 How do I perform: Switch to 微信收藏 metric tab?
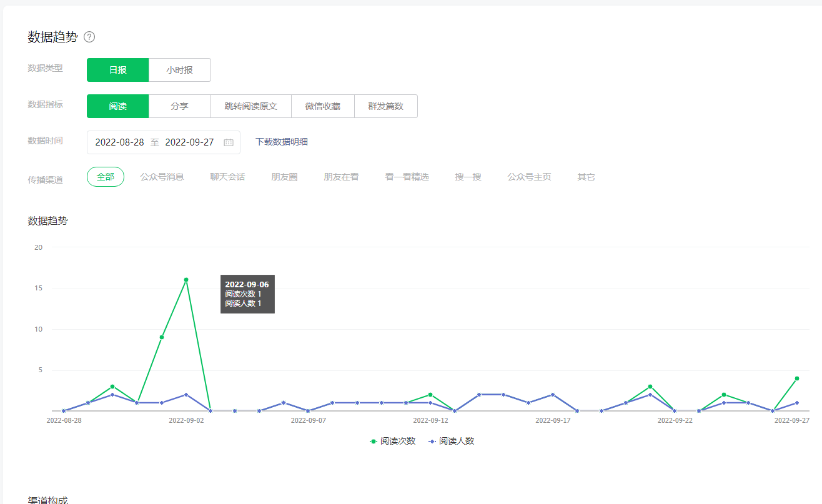(323, 106)
